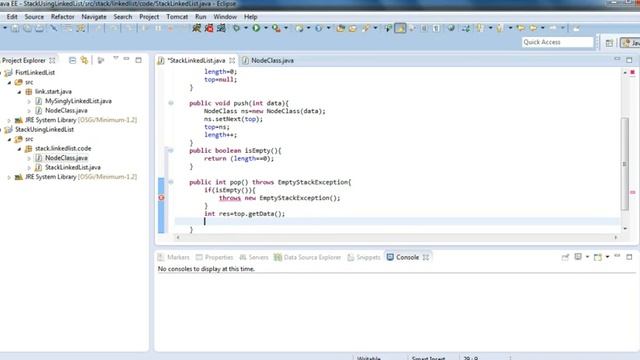
Task: Open the Window menu
Action: 225,17
